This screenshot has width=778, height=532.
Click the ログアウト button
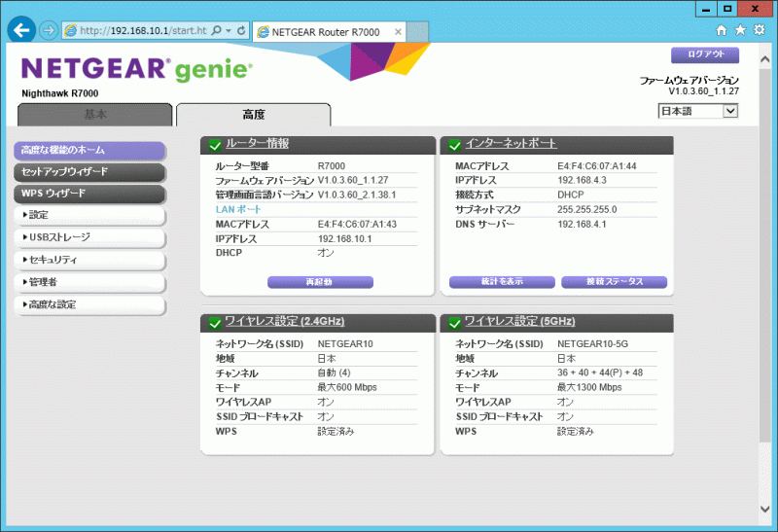[705, 55]
